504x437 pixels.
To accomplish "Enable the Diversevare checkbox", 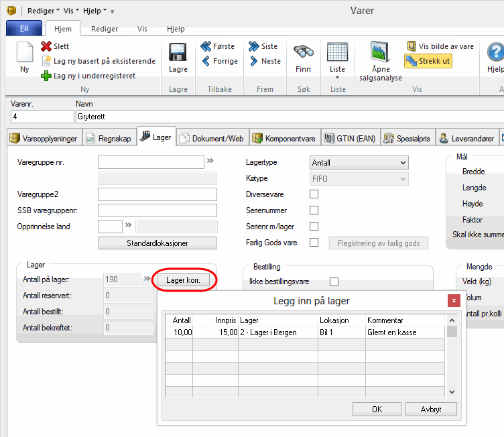I will (314, 194).
